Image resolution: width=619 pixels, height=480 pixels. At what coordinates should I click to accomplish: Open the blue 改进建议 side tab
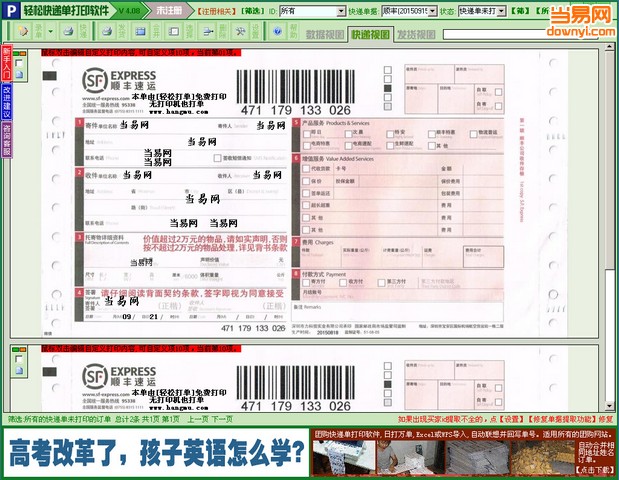coord(7,101)
